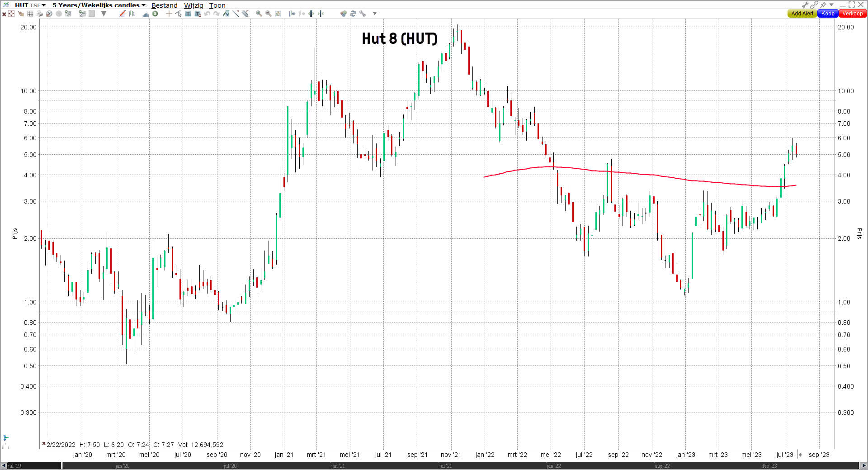Screen dimensions: 868x470
Task: Click the left arrow of the bottom scrollbar
Action: [4, 465]
